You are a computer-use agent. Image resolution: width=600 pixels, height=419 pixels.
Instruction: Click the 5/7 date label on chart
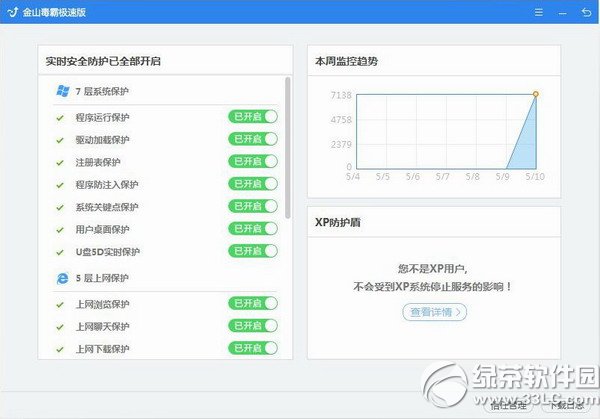pyautogui.click(x=442, y=177)
